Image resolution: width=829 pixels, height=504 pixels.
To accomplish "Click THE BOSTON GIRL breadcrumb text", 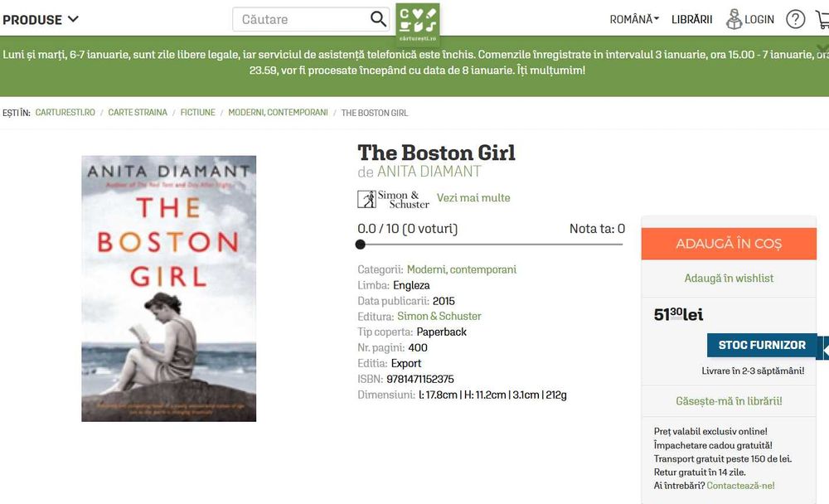I will click(x=375, y=113).
